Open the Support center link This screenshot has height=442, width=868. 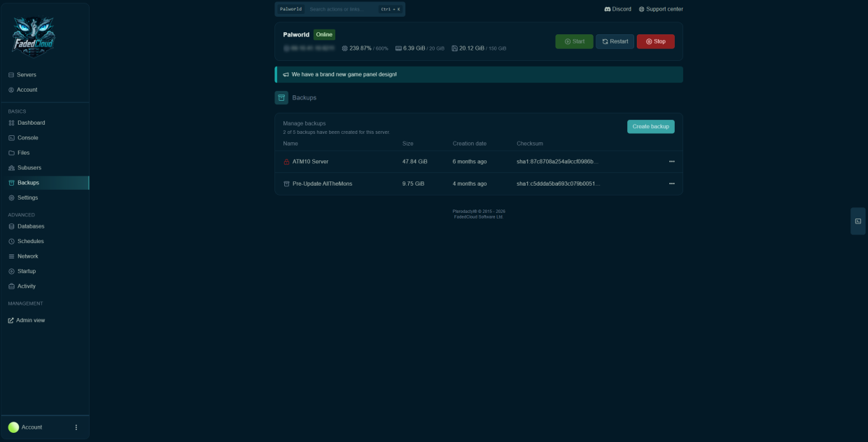pos(661,9)
